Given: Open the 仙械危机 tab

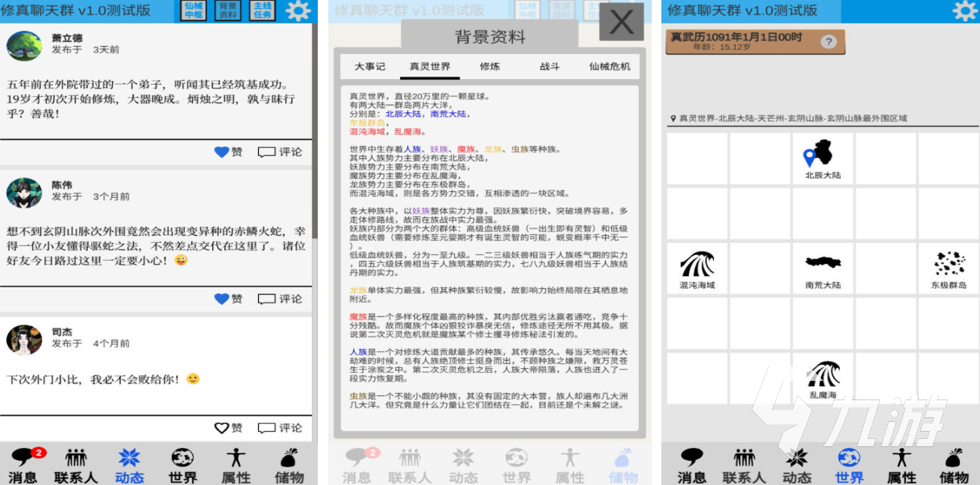Looking at the screenshot, I should [x=609, y=66].
